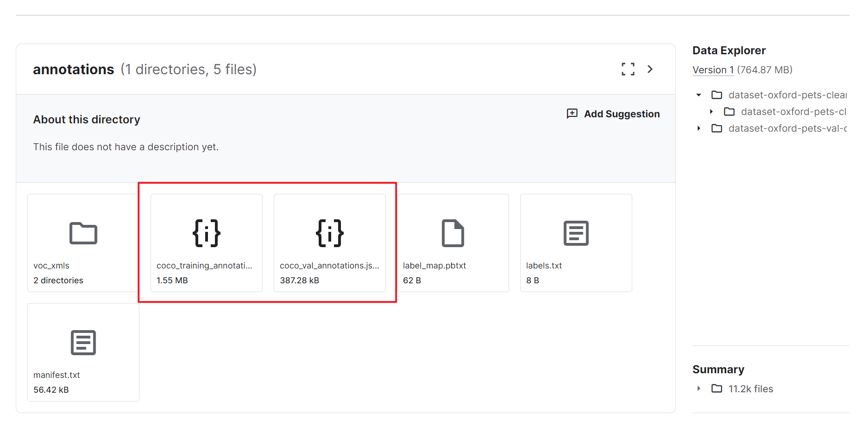Click the Summary heading
The height and width of the screenshot is (434, 868).
coord(718,370)
